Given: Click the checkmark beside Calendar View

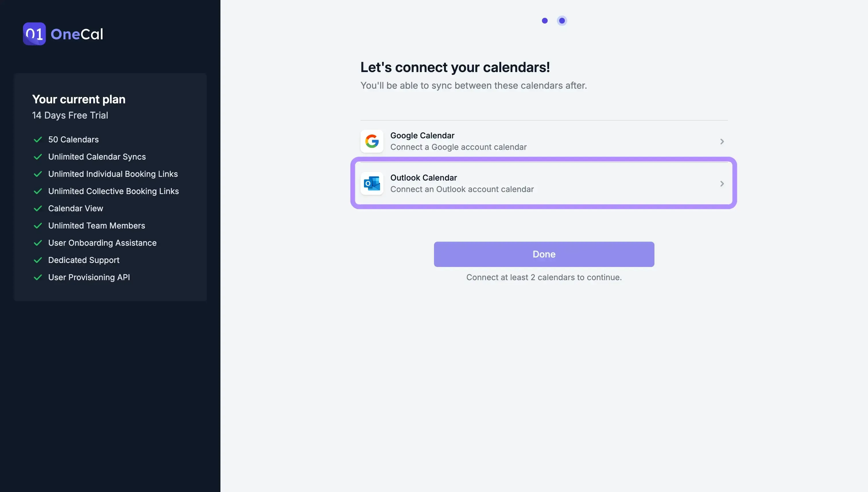Looking at the screenshot, I should click(38, 208).
